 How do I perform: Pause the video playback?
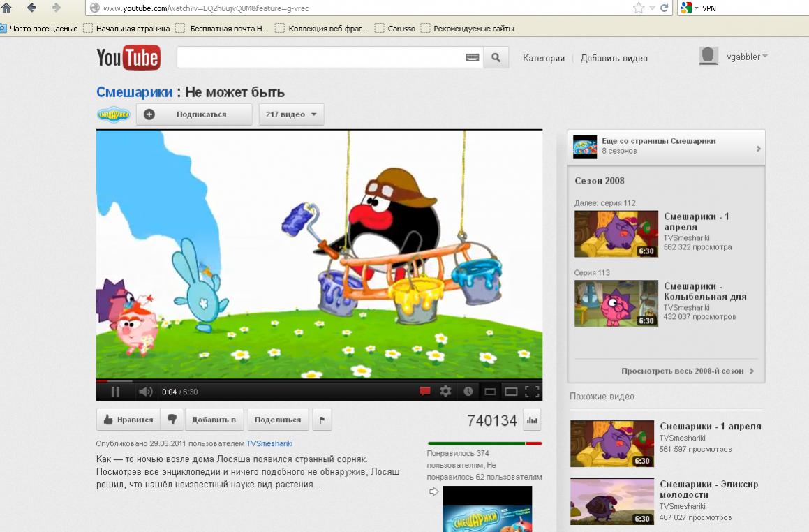click(116, 392)
